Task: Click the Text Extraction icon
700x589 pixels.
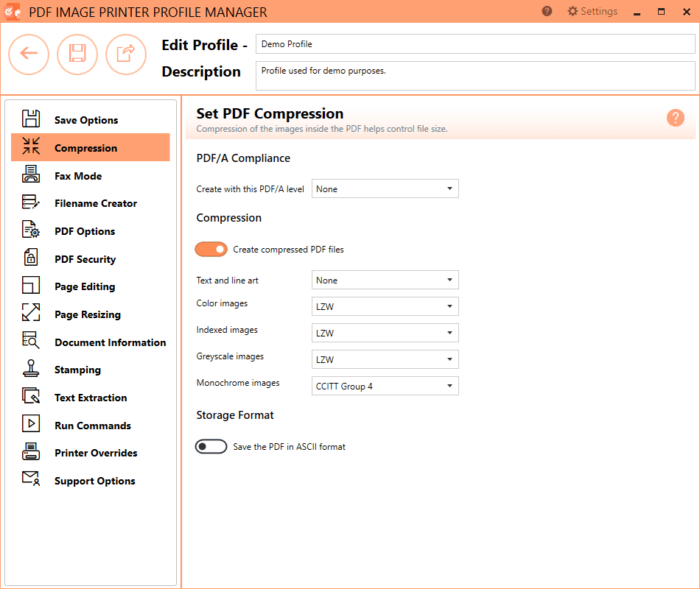Action: tap(31, 396)
